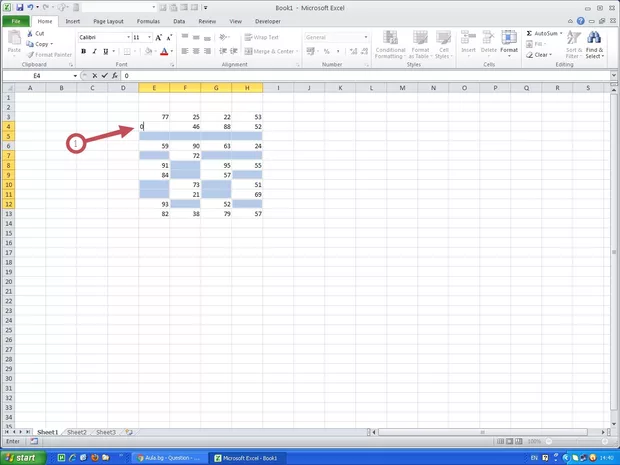Toggle Italic formatting button
This screenshot has width=620, height=465.
pyautogui.click(x=95, y=51)
